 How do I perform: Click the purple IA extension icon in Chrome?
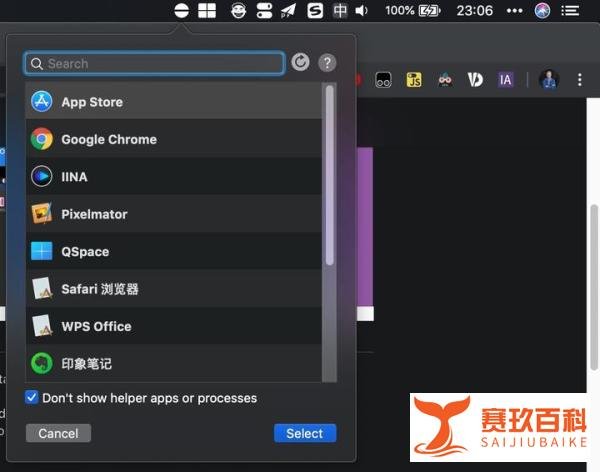click(x=505, y=80)
